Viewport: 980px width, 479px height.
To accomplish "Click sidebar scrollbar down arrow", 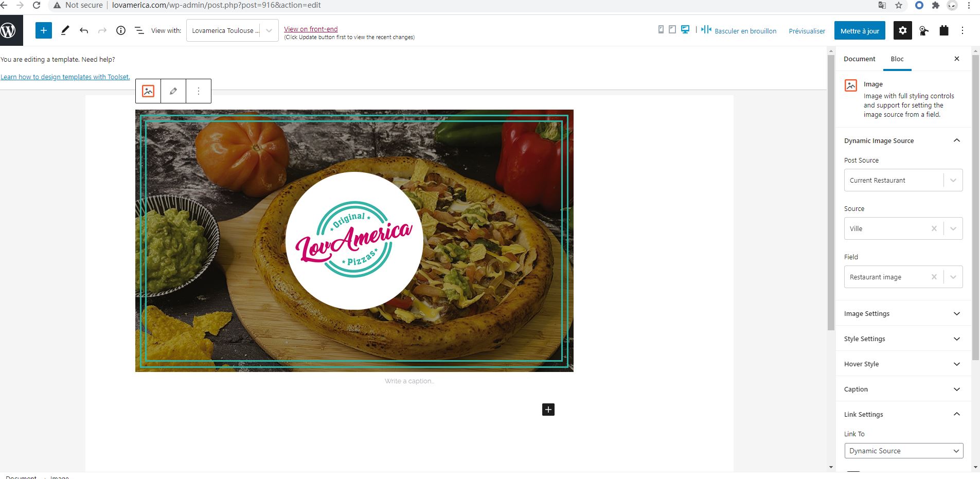I will pyautogui.click(x=975, y=467).
